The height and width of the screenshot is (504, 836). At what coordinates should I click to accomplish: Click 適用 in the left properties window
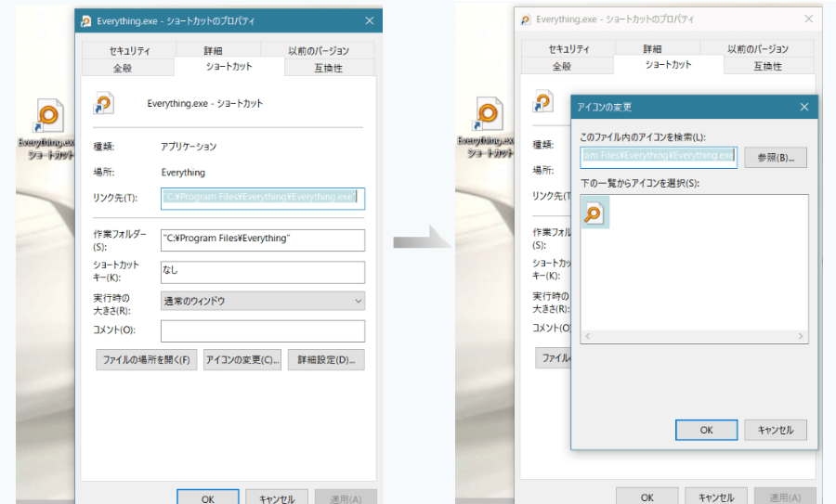pyautogui.click(x=346, y=498)
